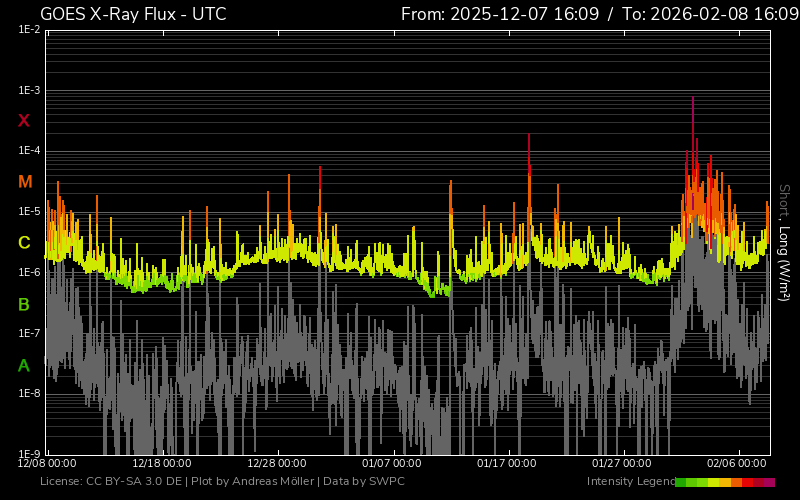
Task: Click the orange M flare class label
Action: 25,182
